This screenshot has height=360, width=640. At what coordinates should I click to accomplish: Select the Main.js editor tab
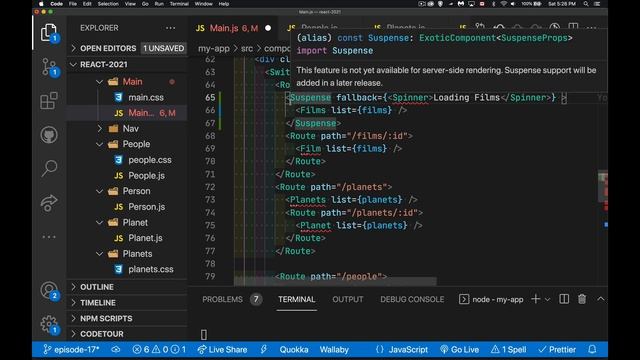tap(233, 28)
